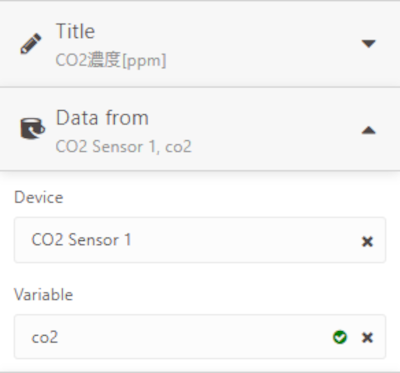Open the Variable dropdown showing co2

[200, 337]
